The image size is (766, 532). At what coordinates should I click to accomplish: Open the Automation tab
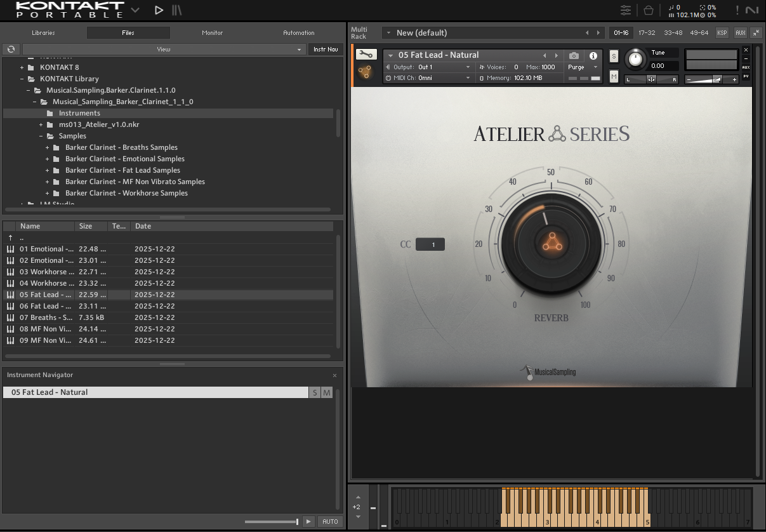click(298, 33)
